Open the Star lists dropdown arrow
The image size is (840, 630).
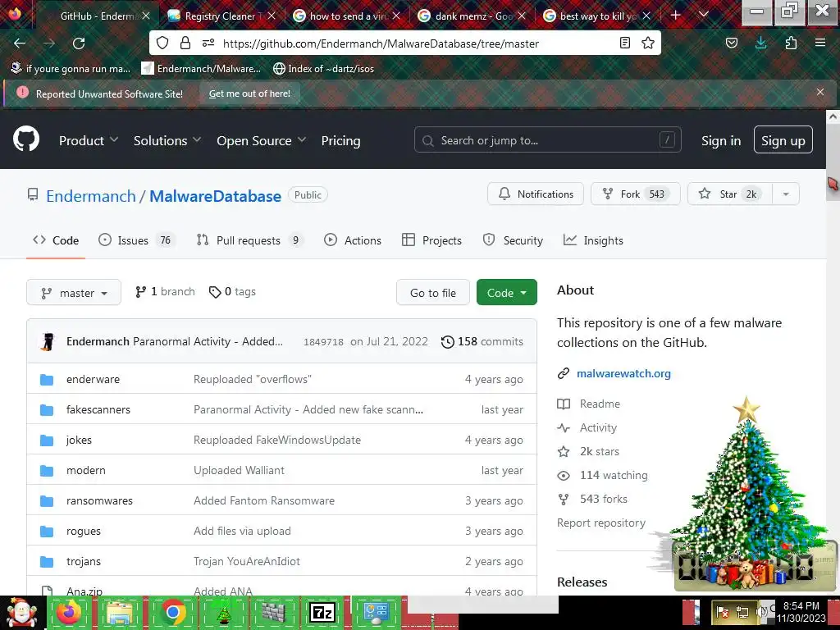click(786, 194)
